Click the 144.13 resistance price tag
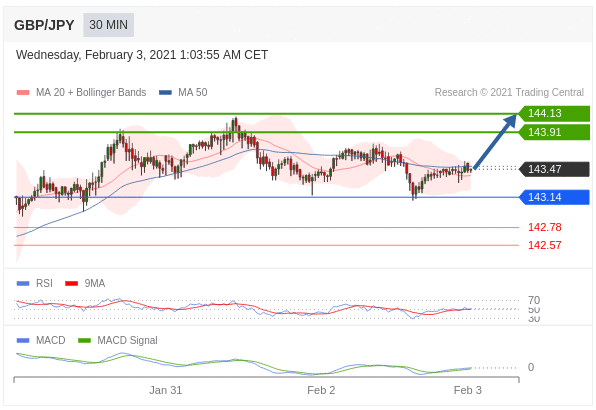Viewport: 596px width, 410px height. (554, 113)
